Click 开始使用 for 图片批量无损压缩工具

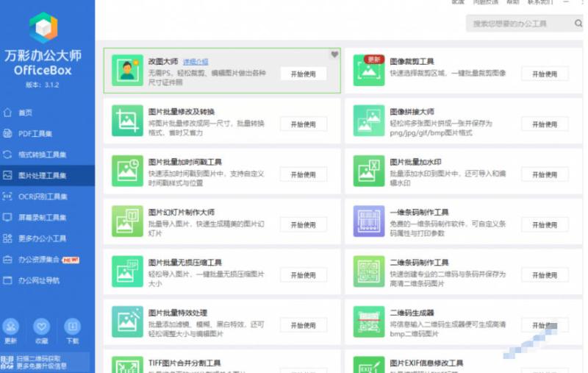click(x=304, y=275)
